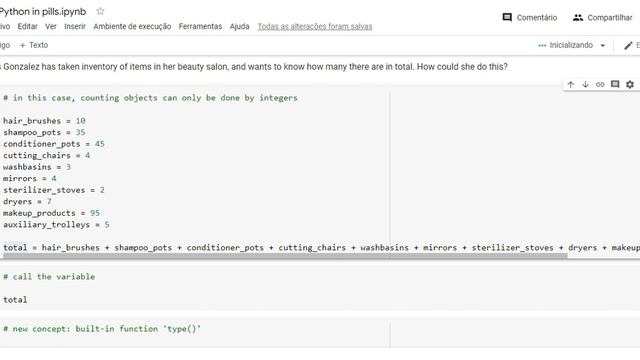The width and height of the screenshot is (640, 360).
Task: Click the pencil editing icon
Action: [628, 45]
